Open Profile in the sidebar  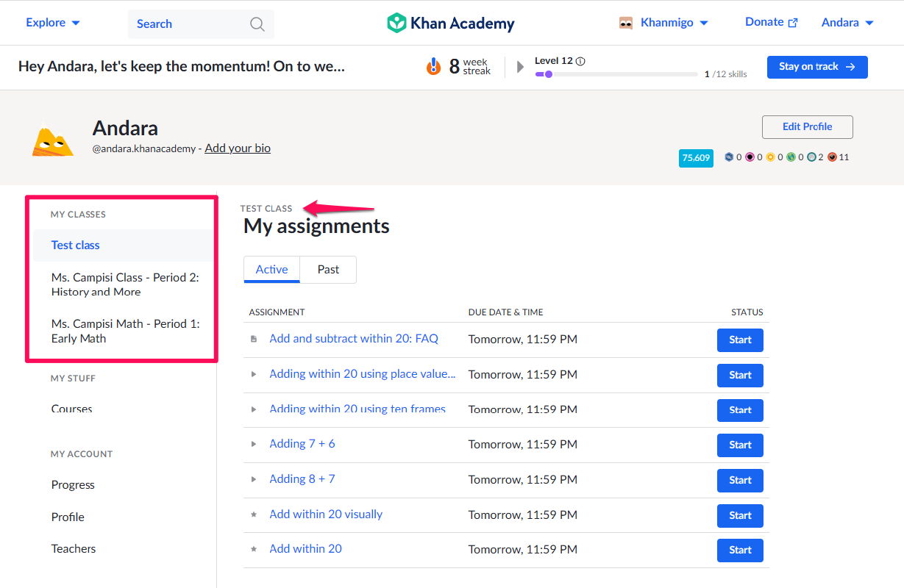tap(68, 517)
